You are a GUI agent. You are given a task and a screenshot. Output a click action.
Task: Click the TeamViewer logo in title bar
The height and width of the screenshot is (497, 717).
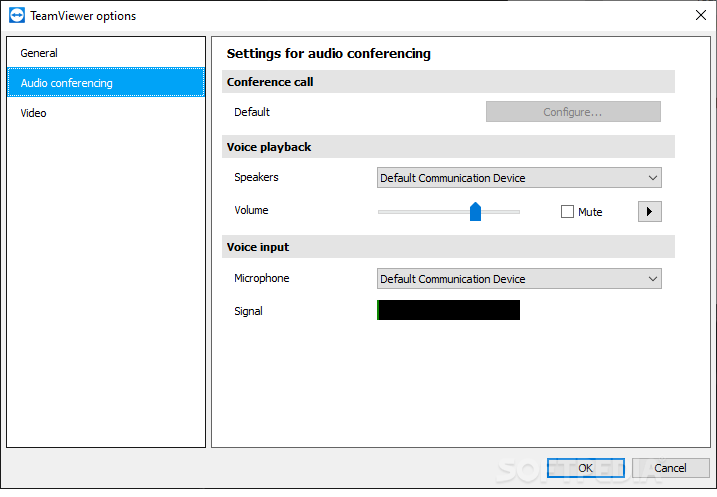point(17,16)
